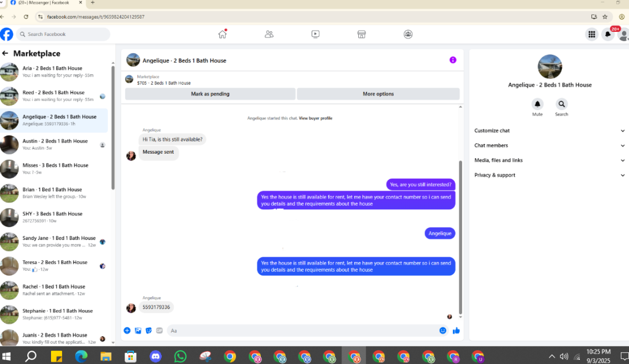Screen dimensions: 629x364
Task: Click the Search Facebook field
Action: click(x=63, y=34)
